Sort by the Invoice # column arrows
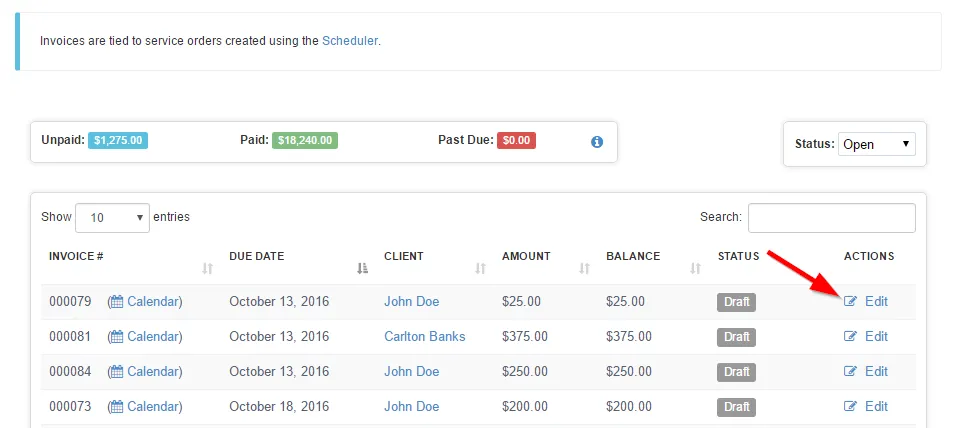The height and width of the screenshot is (428, 954). (x=207, y=268)
